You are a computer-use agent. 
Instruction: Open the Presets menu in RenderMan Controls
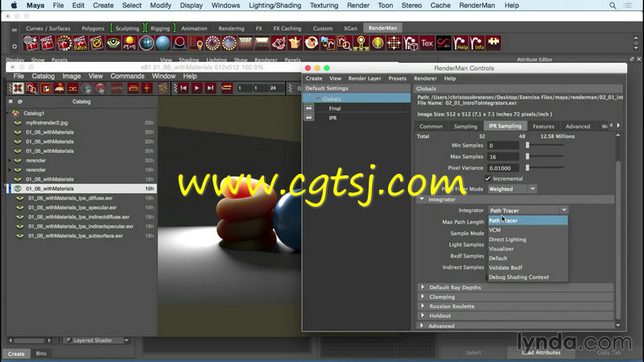[x=397, y=78]
